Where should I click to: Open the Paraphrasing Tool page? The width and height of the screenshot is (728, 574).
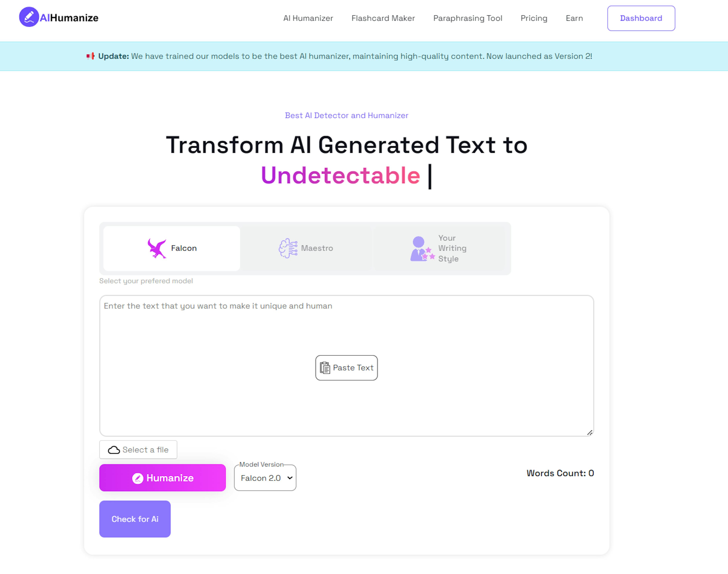click(x=468, y=18)
